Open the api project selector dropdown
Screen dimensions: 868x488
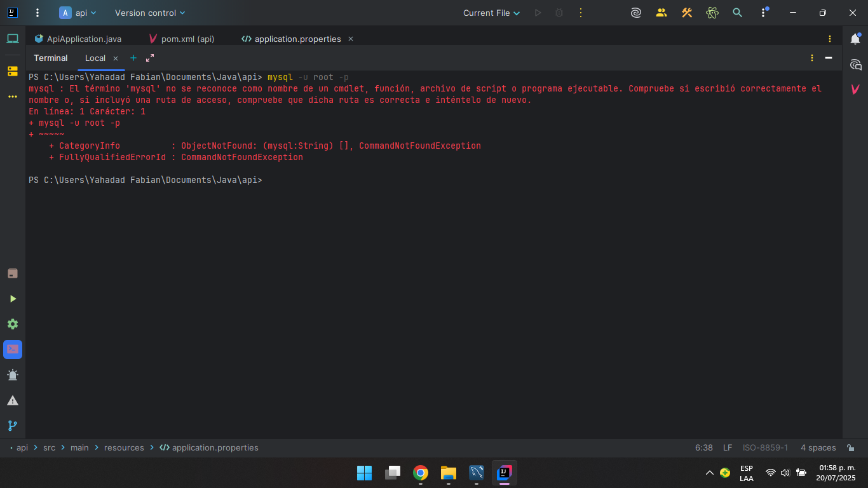tap(78, 13)
